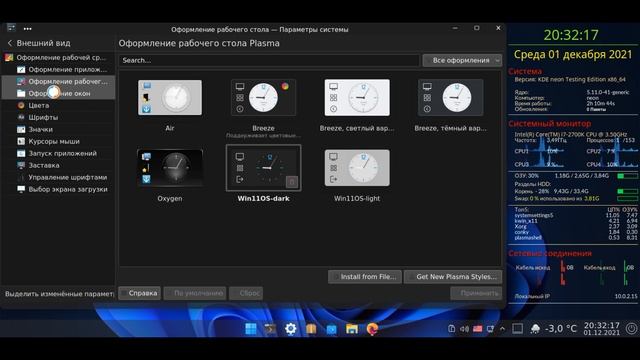640x360 pixels.
Task: Open Оформление приложений page
Action: (x=58, y=69)
